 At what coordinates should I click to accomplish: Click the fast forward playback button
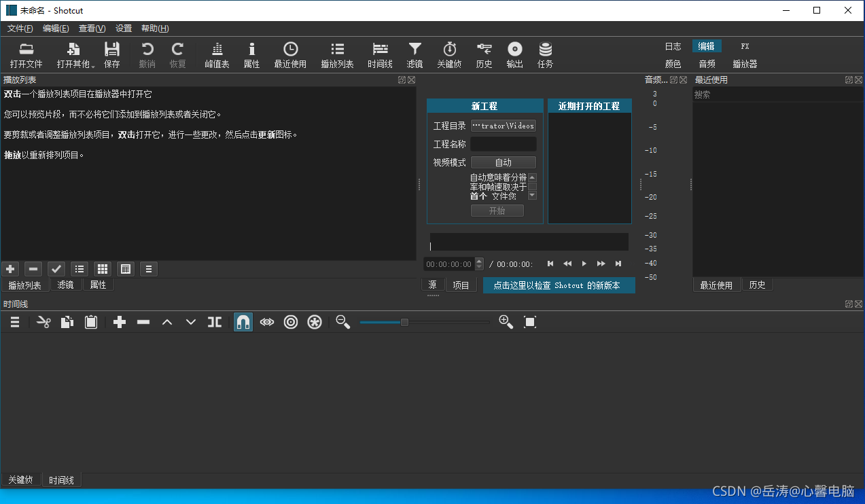pyautogui.click(x=601, y=264)
